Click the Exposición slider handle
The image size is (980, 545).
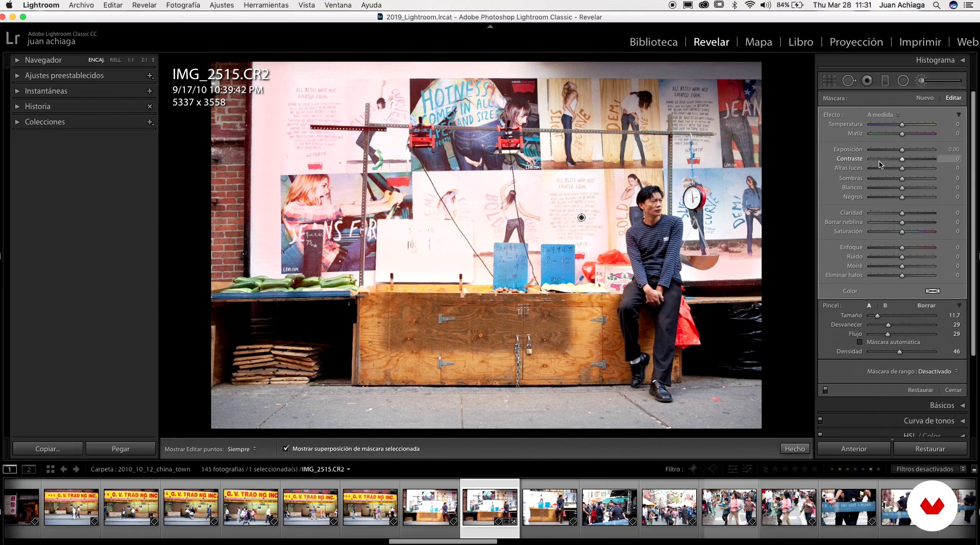point(902,150)
